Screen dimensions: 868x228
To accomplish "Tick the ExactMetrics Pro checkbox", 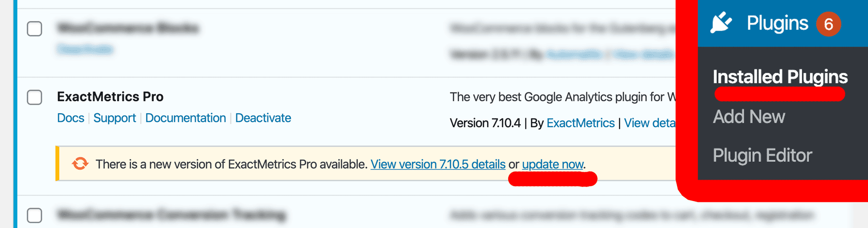I will pos(34,97).
